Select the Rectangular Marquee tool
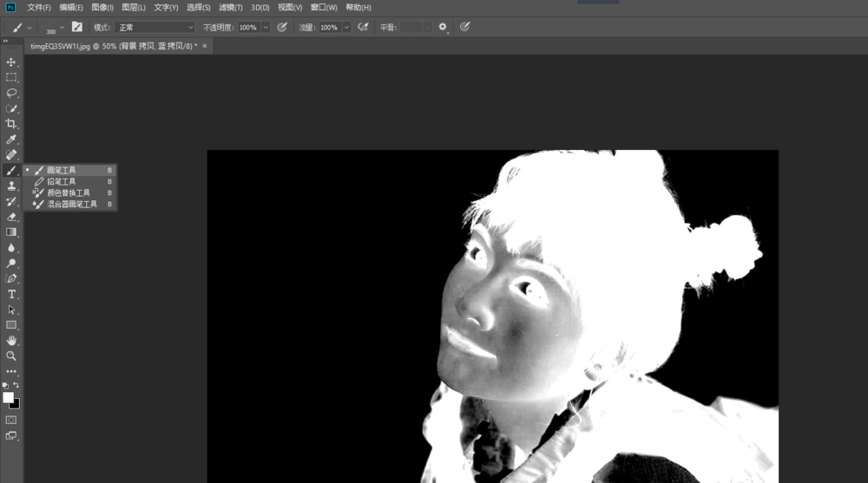Image resolution: width=868 pixels, height=483 pixels. point(11,77)
